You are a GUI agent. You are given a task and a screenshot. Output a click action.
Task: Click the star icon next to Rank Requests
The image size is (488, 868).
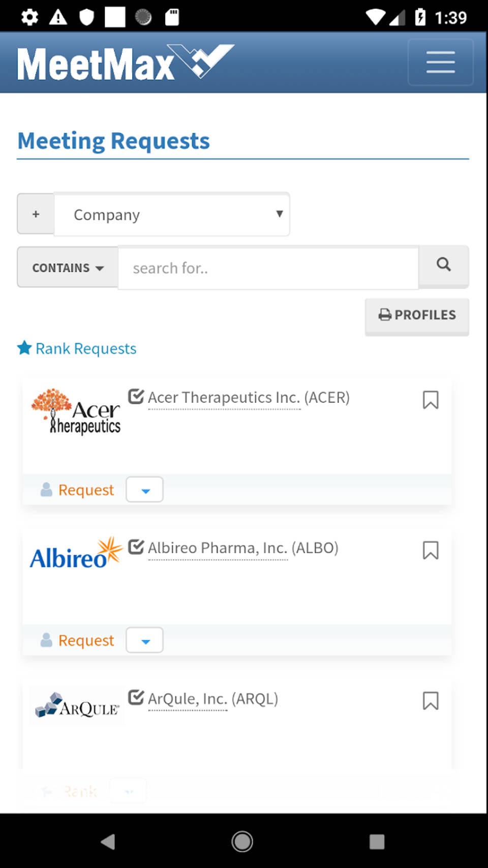(x=24, y=348)
